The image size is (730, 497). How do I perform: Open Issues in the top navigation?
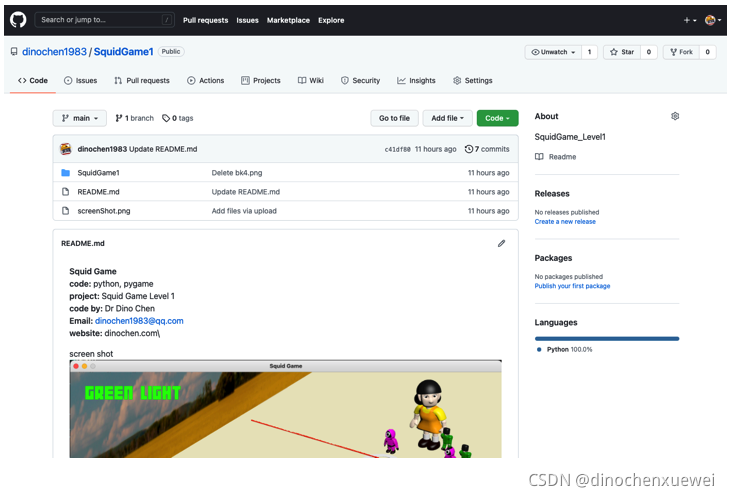pyautogui.click(x=247, y=20)
